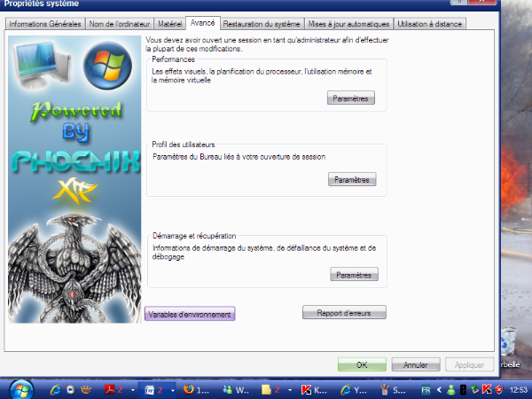Open Profil des utilisateurs Paramètres button

tap(352, 179)
